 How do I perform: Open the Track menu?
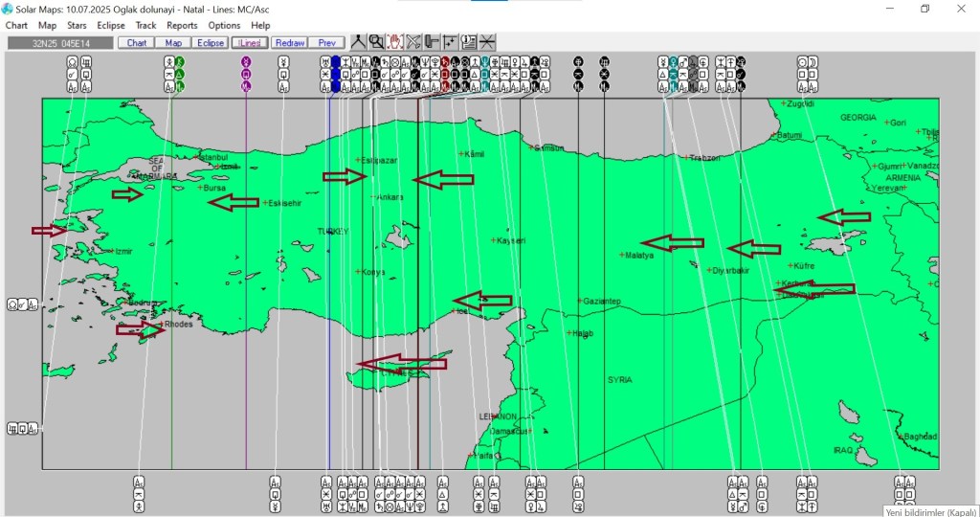coord(145,25)
